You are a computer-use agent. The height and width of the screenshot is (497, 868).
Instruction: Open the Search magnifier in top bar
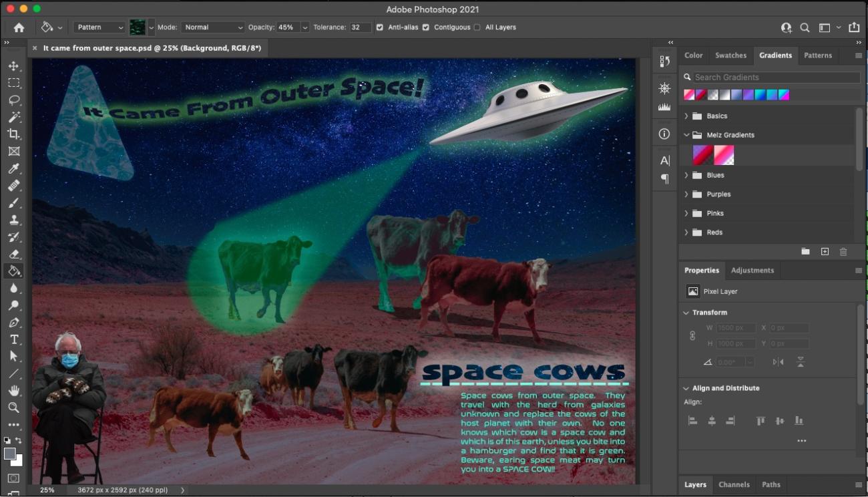[805, 27]
